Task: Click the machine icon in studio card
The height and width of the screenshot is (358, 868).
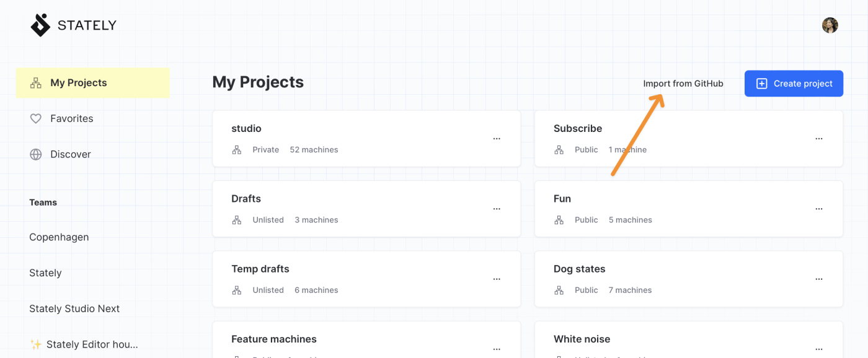Action: (x=237, y=150)
